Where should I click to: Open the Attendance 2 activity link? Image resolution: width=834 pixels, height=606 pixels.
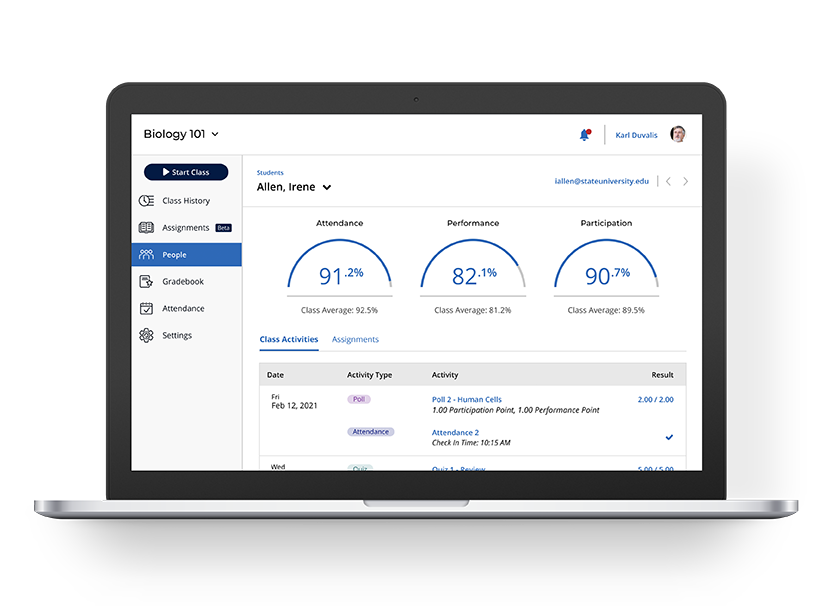[455, 433]
